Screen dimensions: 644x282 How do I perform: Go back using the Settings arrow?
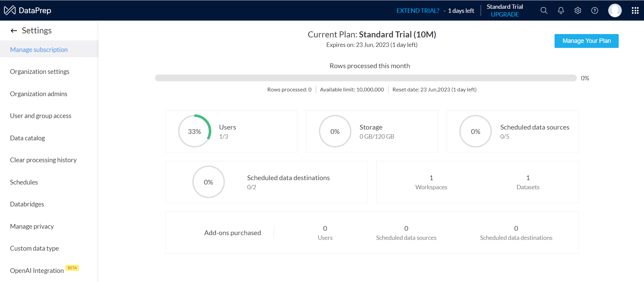tap(14, 31)
